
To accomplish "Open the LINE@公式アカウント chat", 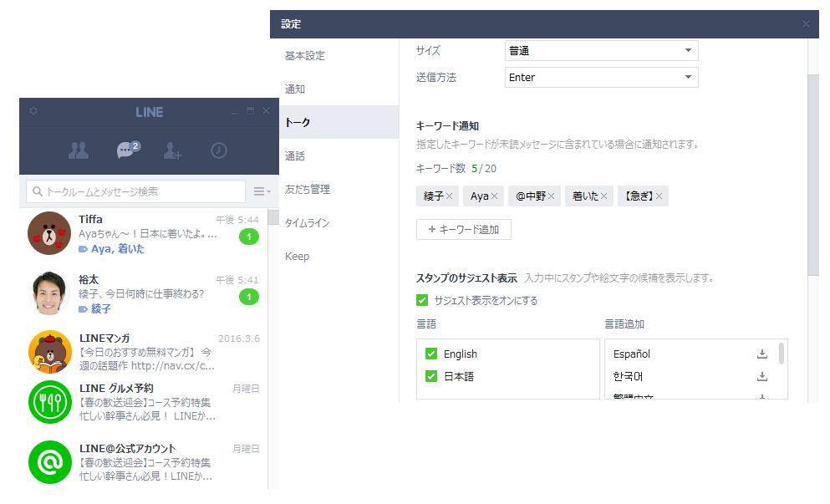I will [x=144, y=462].
